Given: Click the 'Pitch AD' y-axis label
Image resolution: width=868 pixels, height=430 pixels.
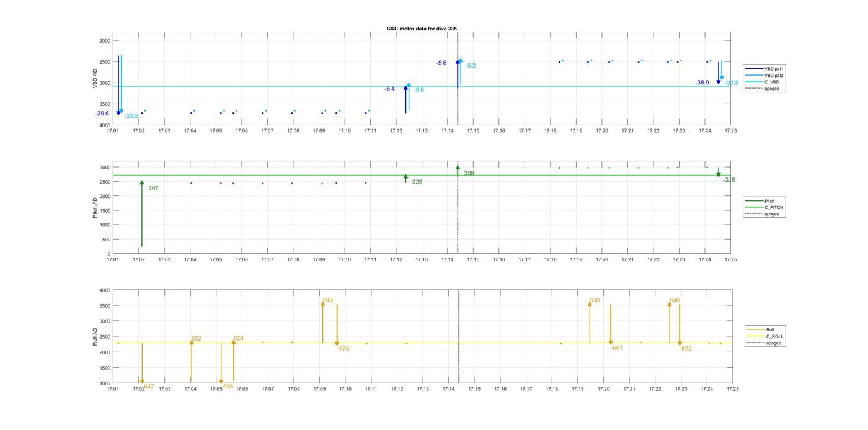Looking at the screenshot, I should click(x=95, y=207).
